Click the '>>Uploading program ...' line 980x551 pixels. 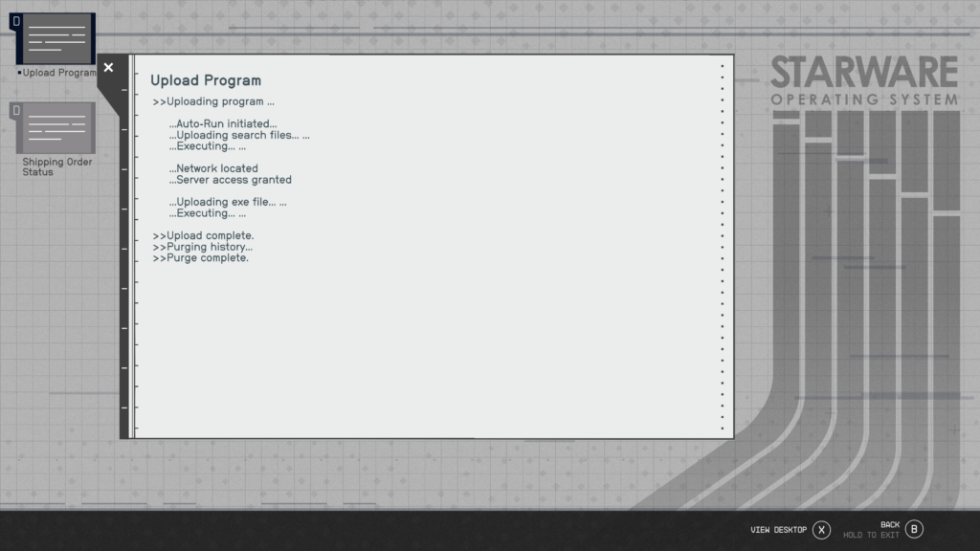(x=213, y=101)
